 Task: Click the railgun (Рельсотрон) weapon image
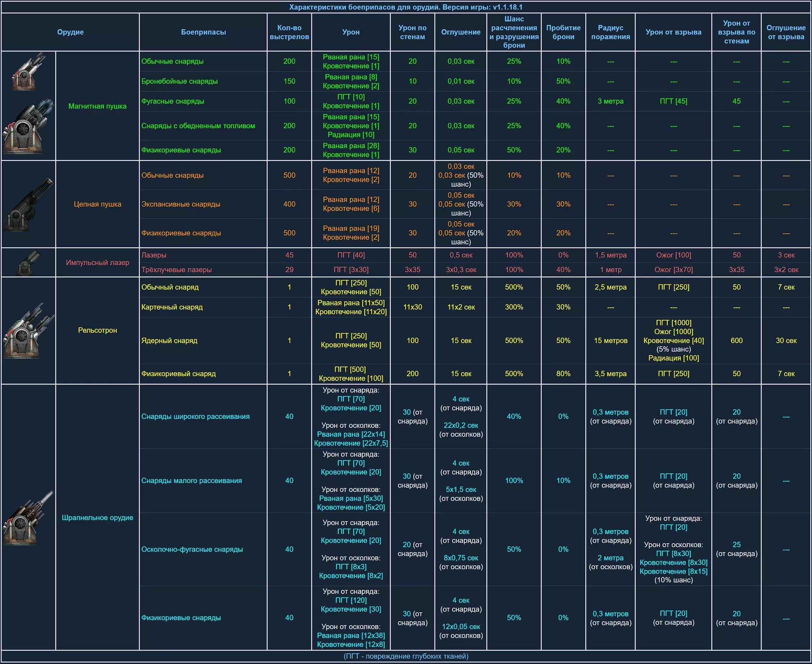tap(28, 331)
